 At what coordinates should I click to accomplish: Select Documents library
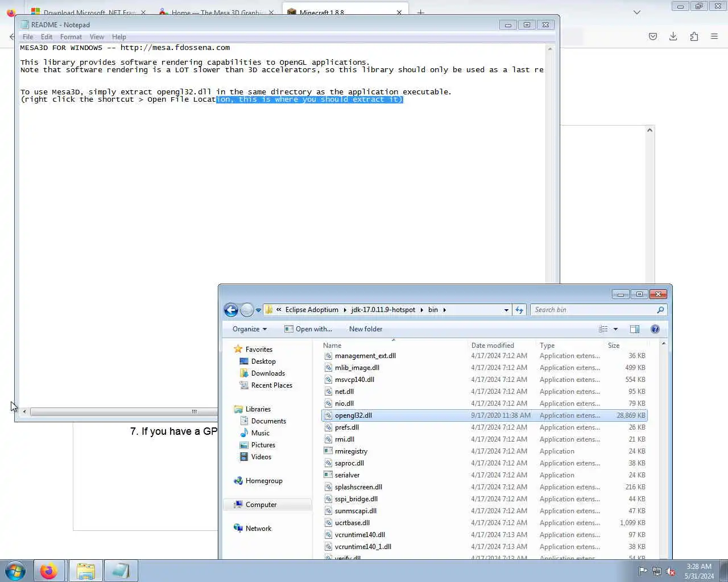[268, 421]
